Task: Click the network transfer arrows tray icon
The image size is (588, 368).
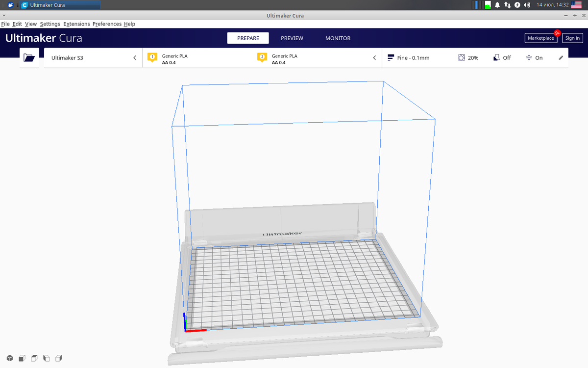Action: tap(507, 5)
